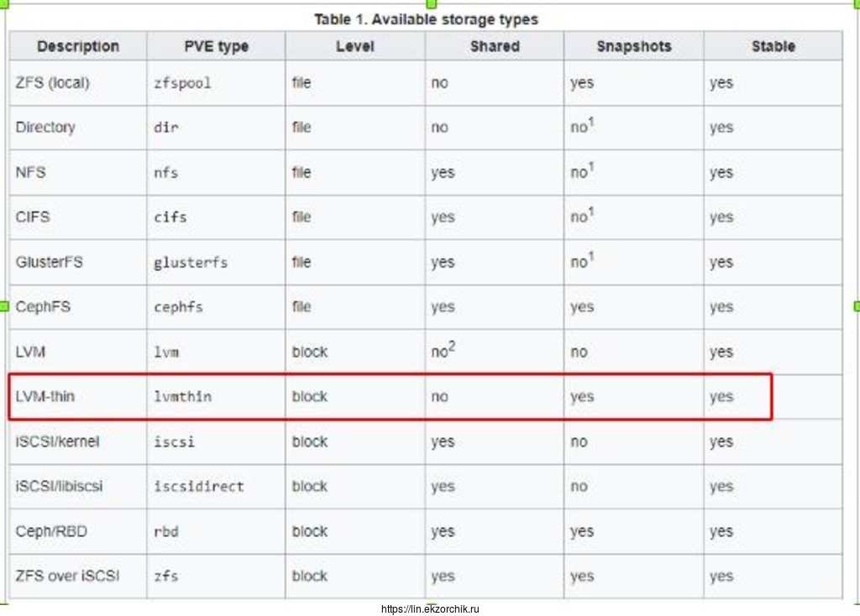The height and width of the screenshot is (616, 860).
Task: Click the Ceph/RBD description cell
Action: (51, 531)
